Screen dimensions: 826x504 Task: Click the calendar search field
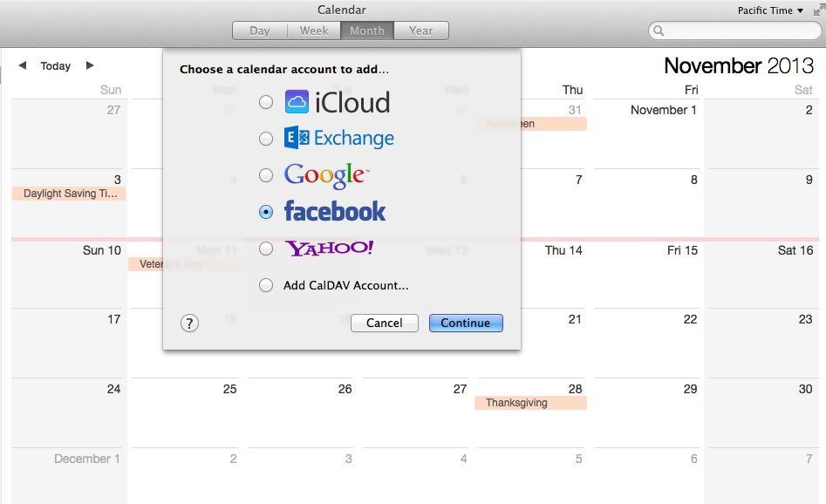tap(741, 31)
